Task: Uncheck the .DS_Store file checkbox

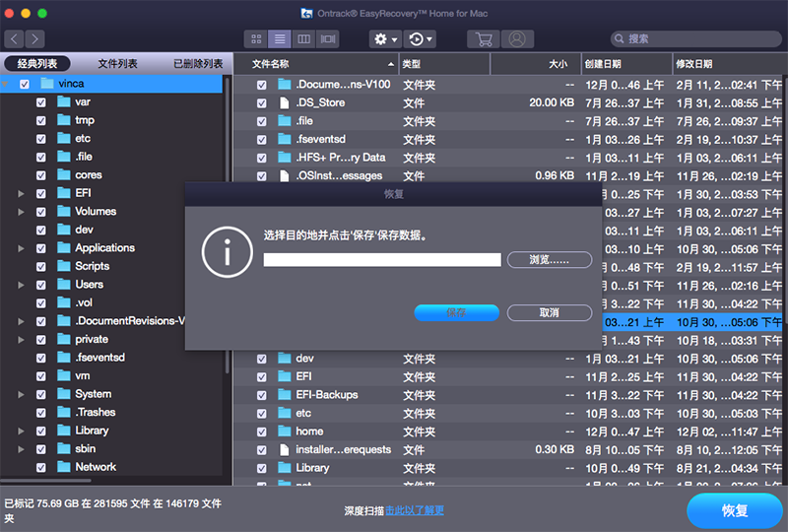Action: click(x=262, y=103)
